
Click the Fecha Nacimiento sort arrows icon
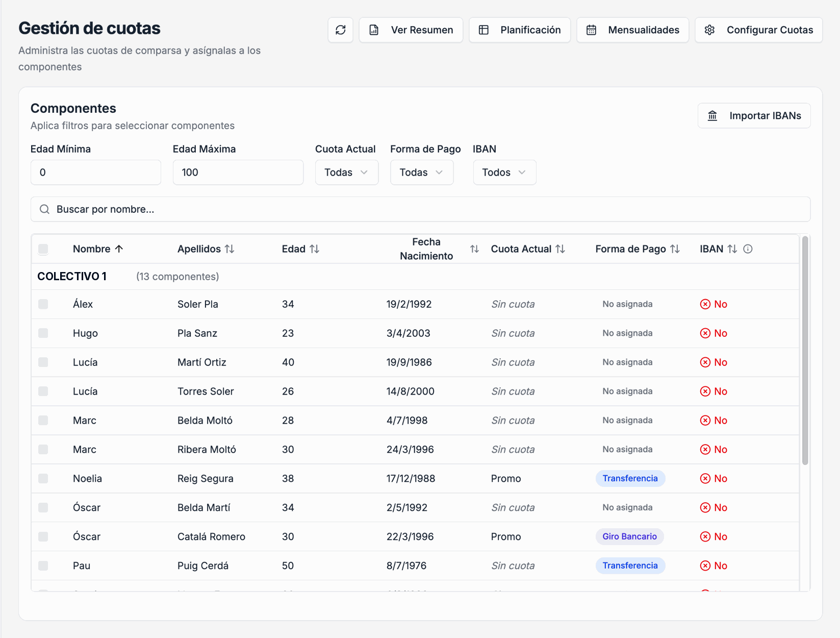click(474, 249)
